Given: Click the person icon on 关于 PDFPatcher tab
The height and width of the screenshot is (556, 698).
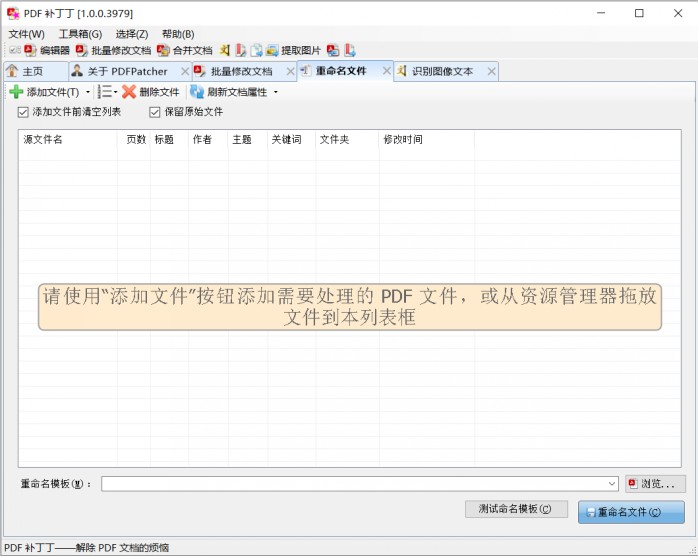Looking at the screenshot, I should 77,71.
